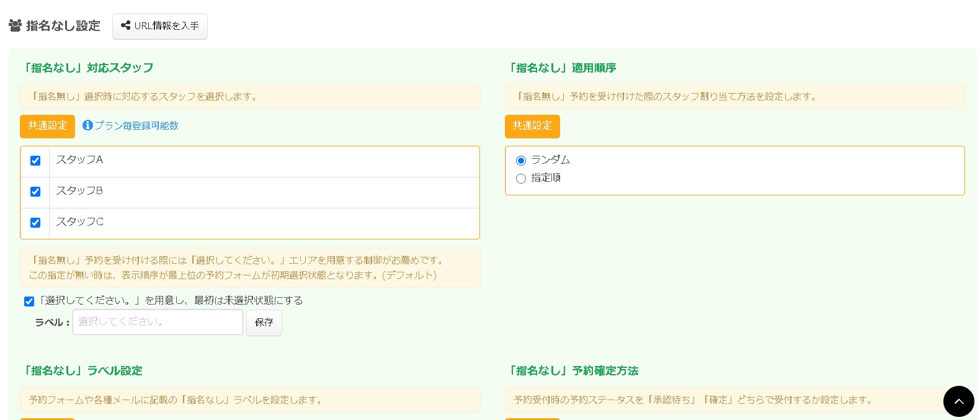This screenshot has width=980, height=420.
Task: Click 共通設定 under 「指名なし」適用順序
Action: pyautogui.click(x=532, y=126)
